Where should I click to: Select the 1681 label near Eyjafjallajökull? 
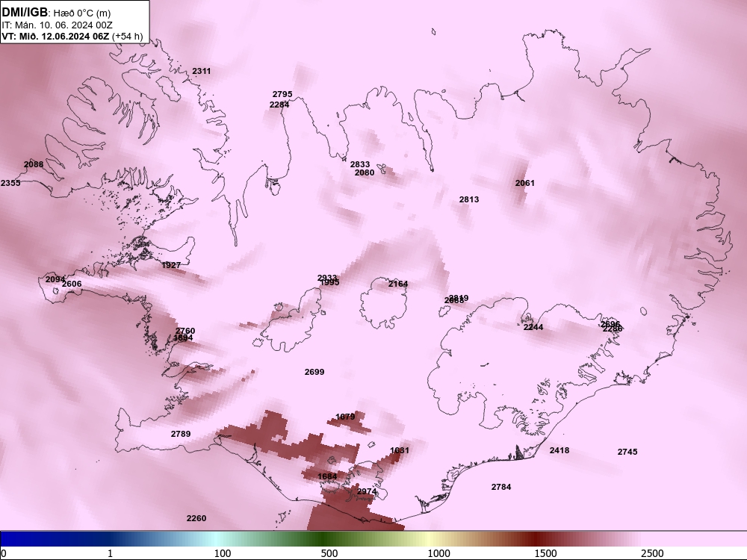coord(399,450)
